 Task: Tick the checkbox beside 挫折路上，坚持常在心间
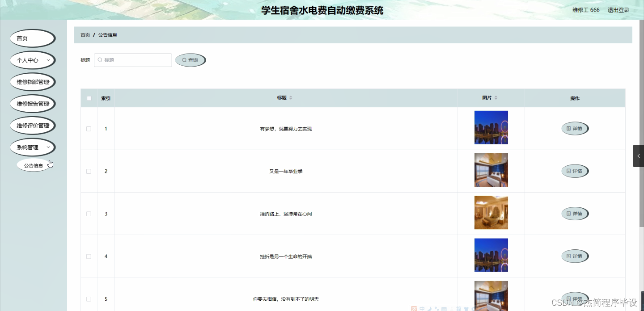[x=89, y=214]
